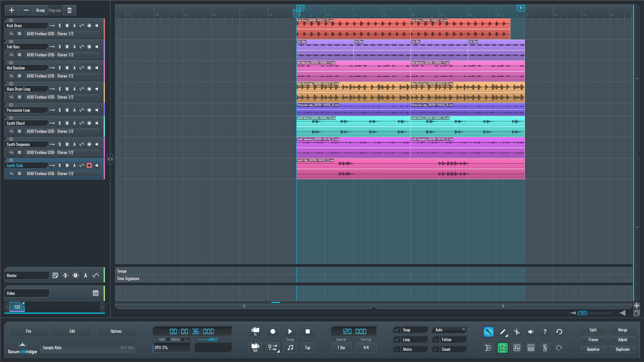644x362 pixels.
Task: Click the Duplicate button
Action: click(x=623, y=349)
